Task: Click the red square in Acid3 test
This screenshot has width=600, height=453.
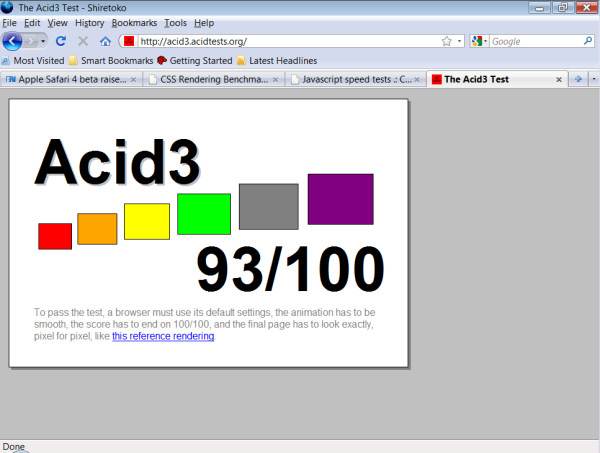Action: point(55,236)
